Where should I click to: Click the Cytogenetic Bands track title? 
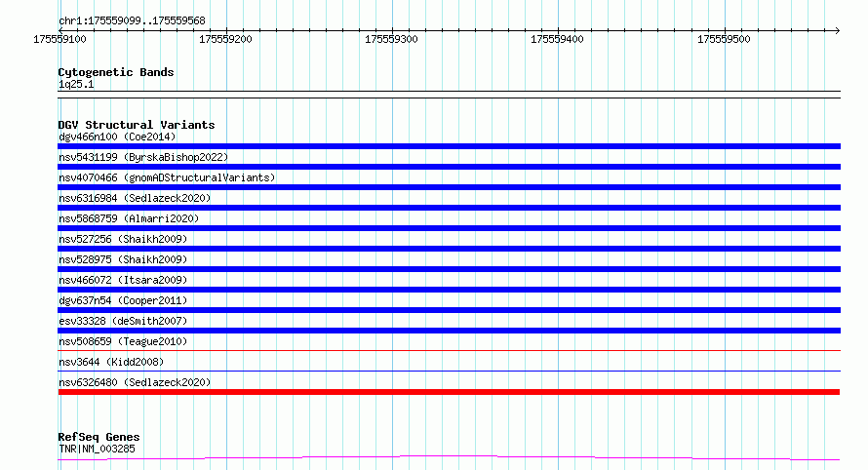click(x=116, y=72)
